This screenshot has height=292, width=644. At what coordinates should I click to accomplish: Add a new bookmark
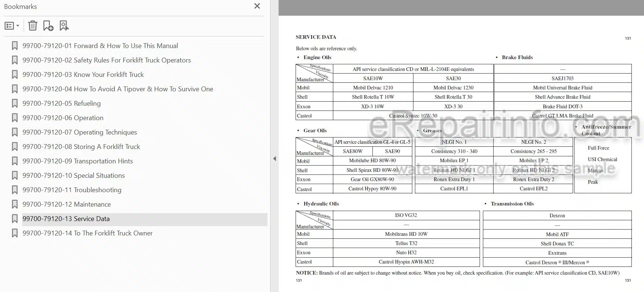click(48, 26)
